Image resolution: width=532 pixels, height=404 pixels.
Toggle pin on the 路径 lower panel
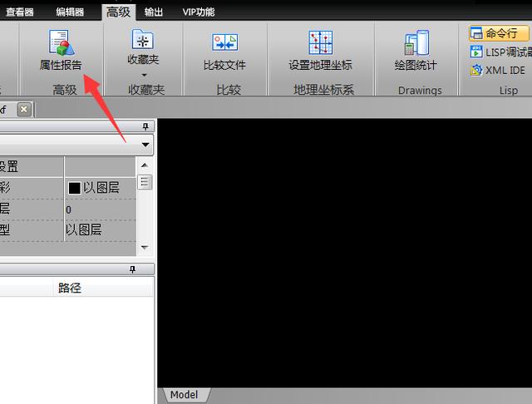click(x=133, y=269)
